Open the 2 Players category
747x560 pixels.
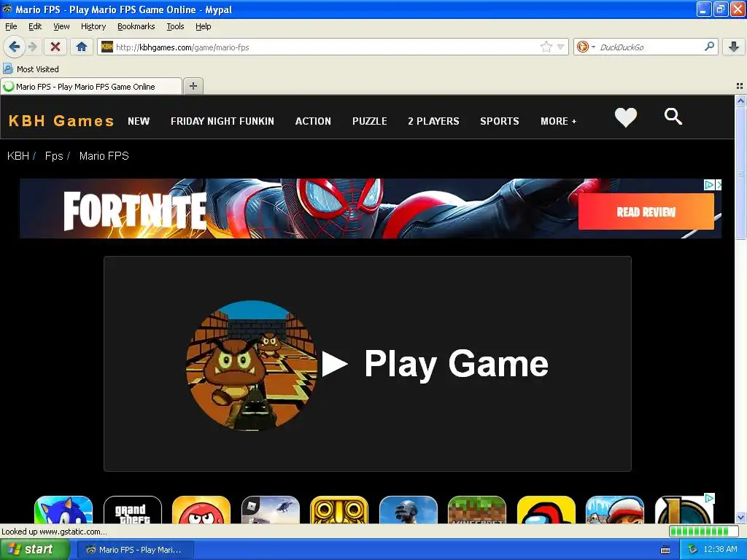pyautogui.click(x=433, y=121)
